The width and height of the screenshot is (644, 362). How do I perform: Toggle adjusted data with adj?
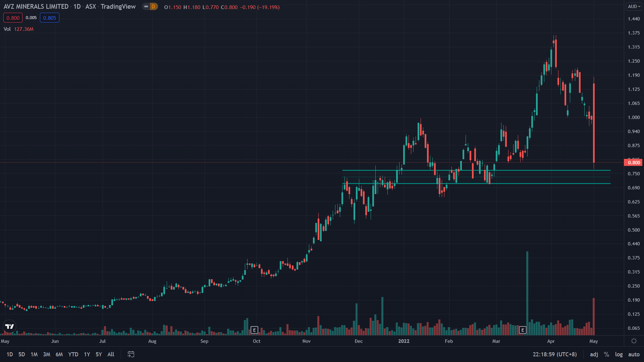tap(594, 354)
